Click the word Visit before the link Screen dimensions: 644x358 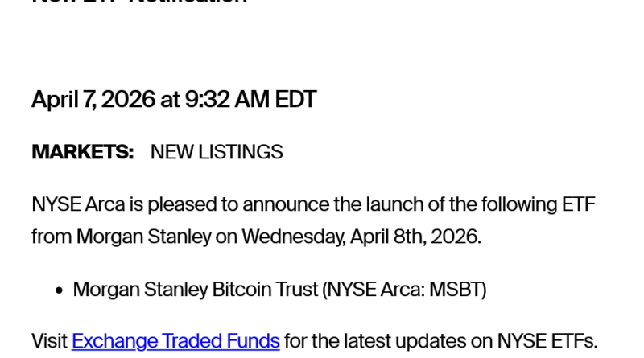pos(49,341)
